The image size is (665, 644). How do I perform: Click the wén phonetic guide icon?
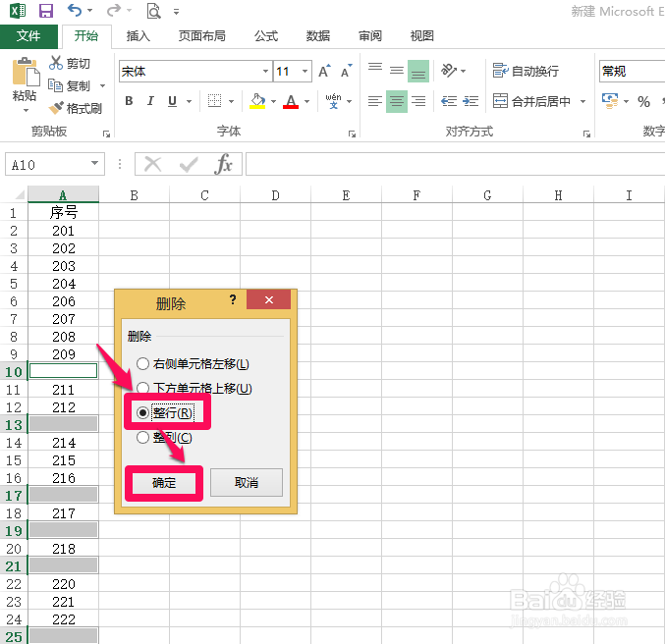tap(333, 101)
